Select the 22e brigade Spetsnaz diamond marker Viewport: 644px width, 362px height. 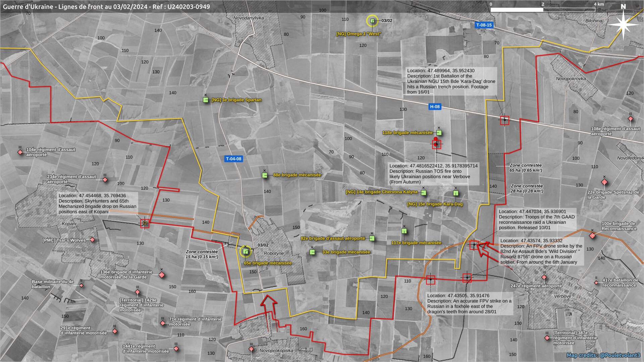(604, 182)
